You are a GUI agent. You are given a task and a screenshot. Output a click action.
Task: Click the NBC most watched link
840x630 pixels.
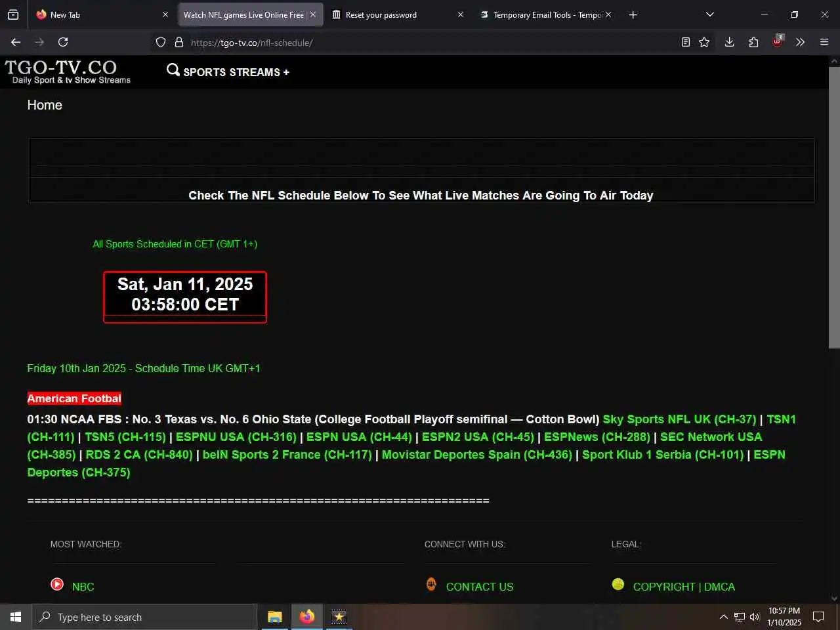[x=83, y=587]
